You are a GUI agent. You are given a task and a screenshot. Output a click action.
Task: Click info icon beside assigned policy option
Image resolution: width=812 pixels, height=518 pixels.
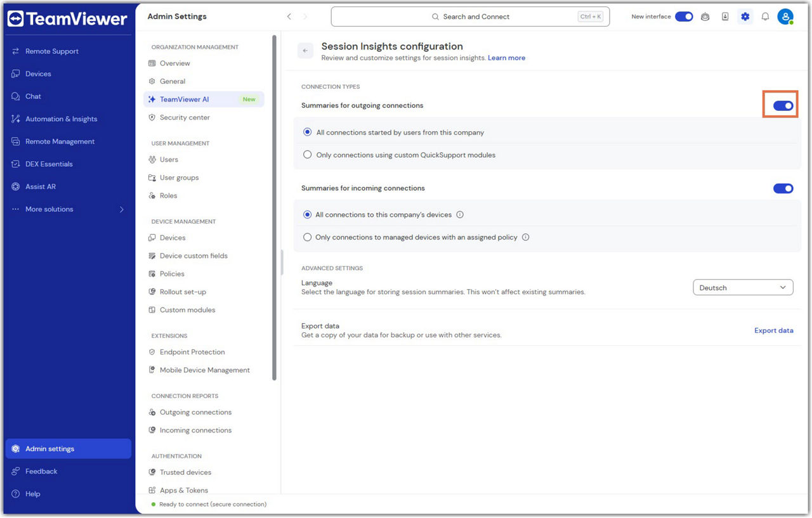[525, 238]
